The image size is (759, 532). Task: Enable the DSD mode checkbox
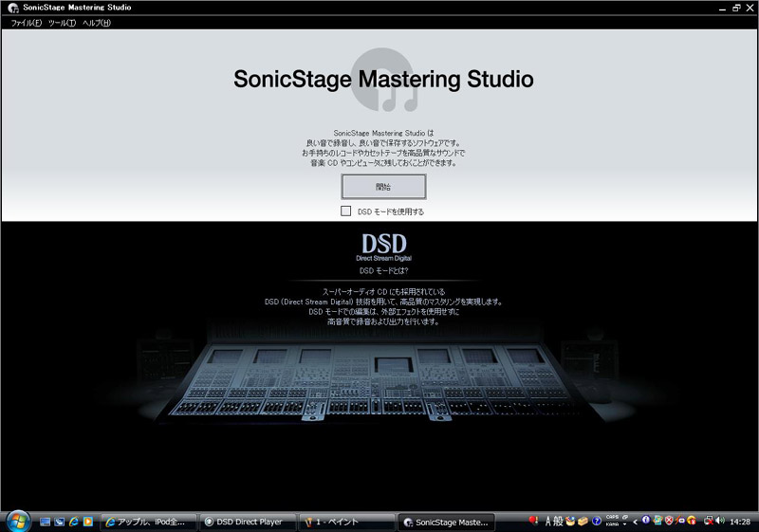click(346, 211)
